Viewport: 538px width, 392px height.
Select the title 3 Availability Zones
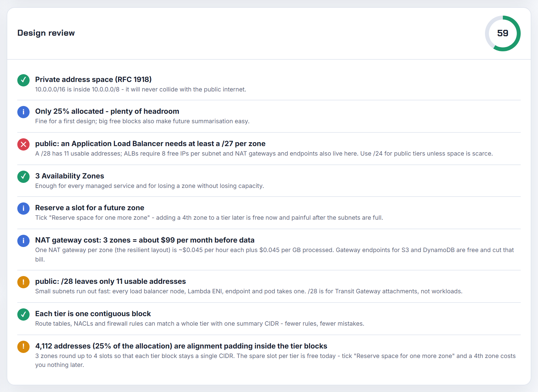[69, 176]
